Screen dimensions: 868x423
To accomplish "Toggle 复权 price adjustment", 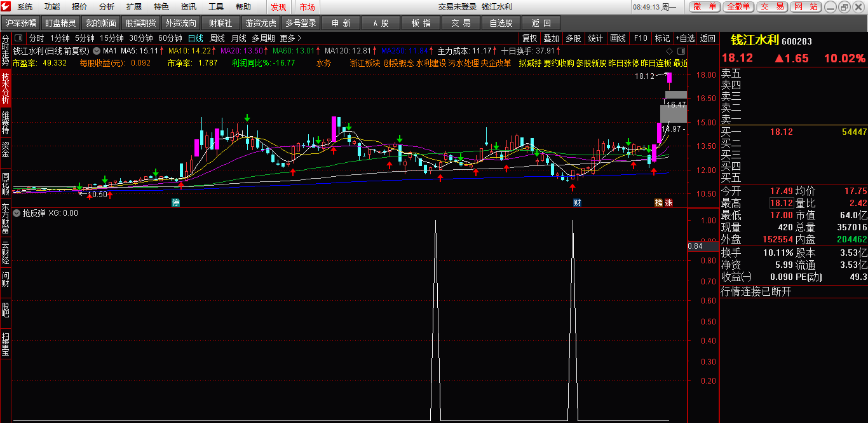I will [x=529, y=38].
